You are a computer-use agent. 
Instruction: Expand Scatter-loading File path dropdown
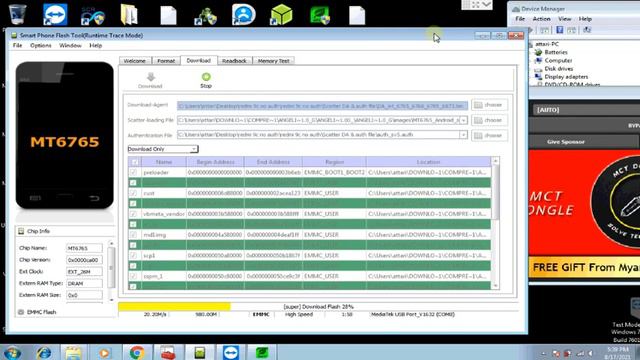[x=463, y=120]
